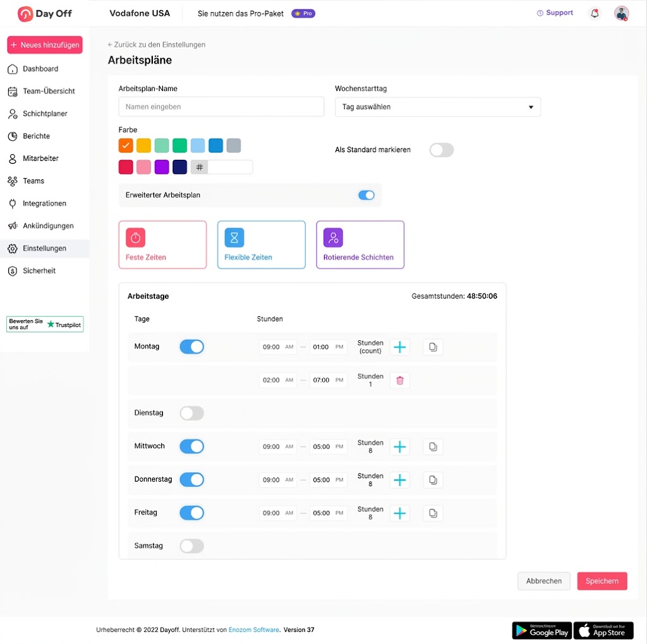Viewport: 647px width, 644px height.
Task: Copy Montag hours to other days
Action: 433,347
